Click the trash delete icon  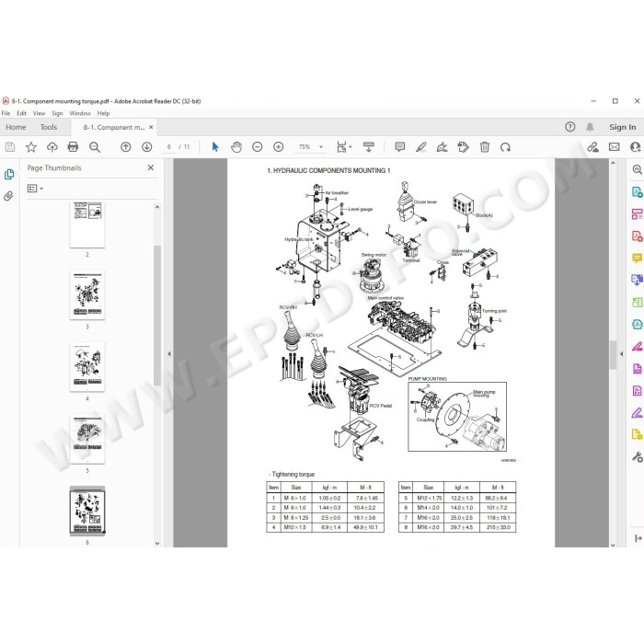pyautogui.click(x=485, y=147)
